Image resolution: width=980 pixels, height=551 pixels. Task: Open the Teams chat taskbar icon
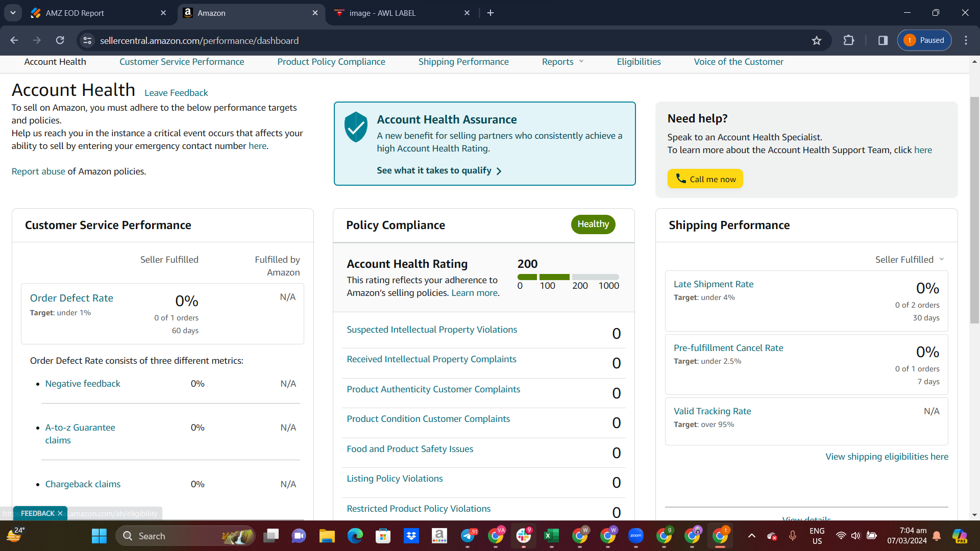point(299,536)
